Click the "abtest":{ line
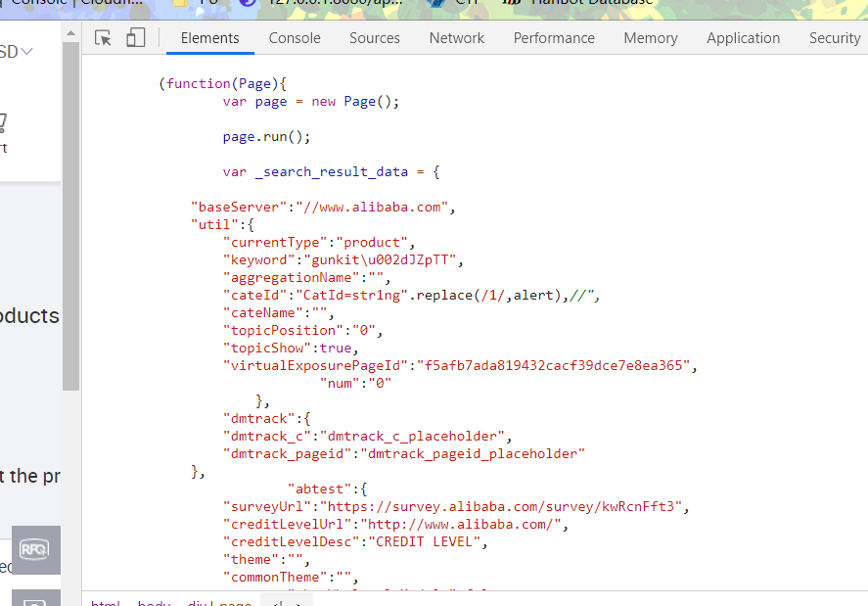The height and width of the screenshot is (606, 868). (327, 489)
